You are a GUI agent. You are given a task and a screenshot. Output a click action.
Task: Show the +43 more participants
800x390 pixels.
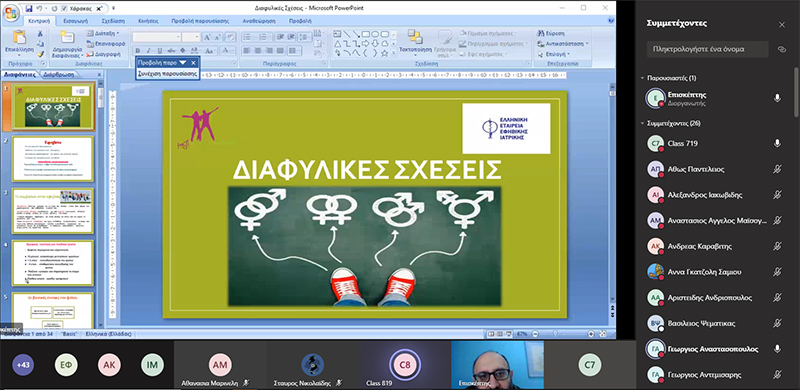pyautogui.click(x=23, y=365)
